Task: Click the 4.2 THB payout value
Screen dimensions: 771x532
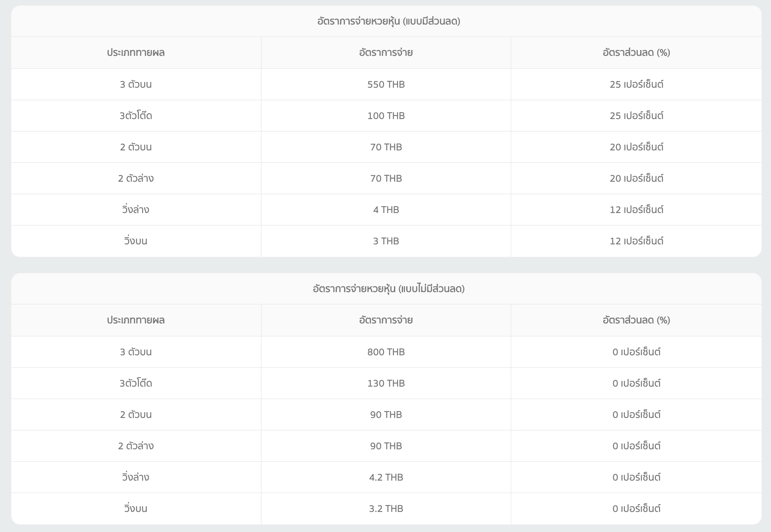Action: [386, 477]
